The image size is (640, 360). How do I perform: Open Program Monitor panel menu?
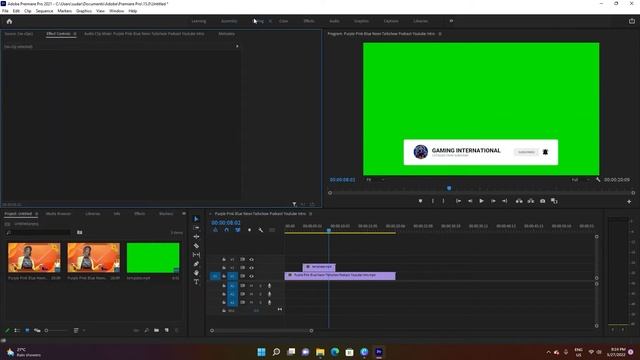tap(440, 34)
